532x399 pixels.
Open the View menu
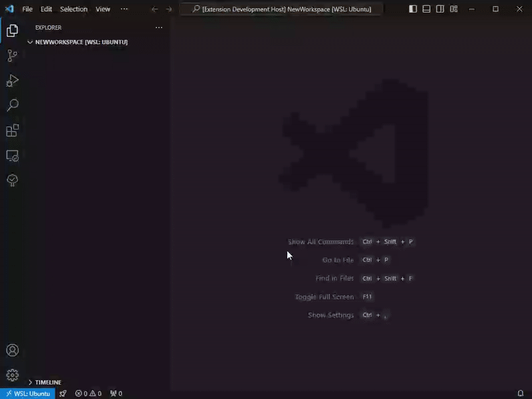click(103, 9)
